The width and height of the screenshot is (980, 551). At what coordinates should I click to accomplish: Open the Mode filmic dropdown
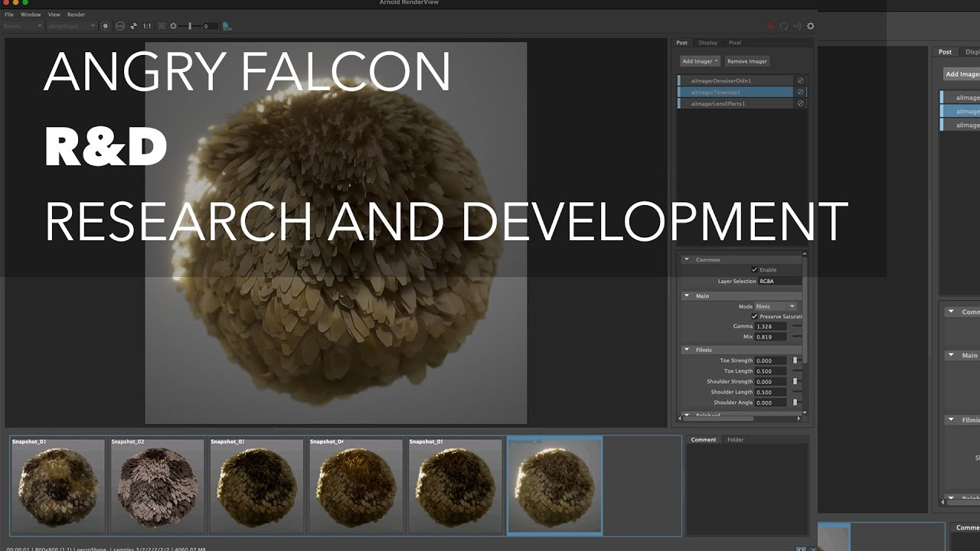pos(776,306)
